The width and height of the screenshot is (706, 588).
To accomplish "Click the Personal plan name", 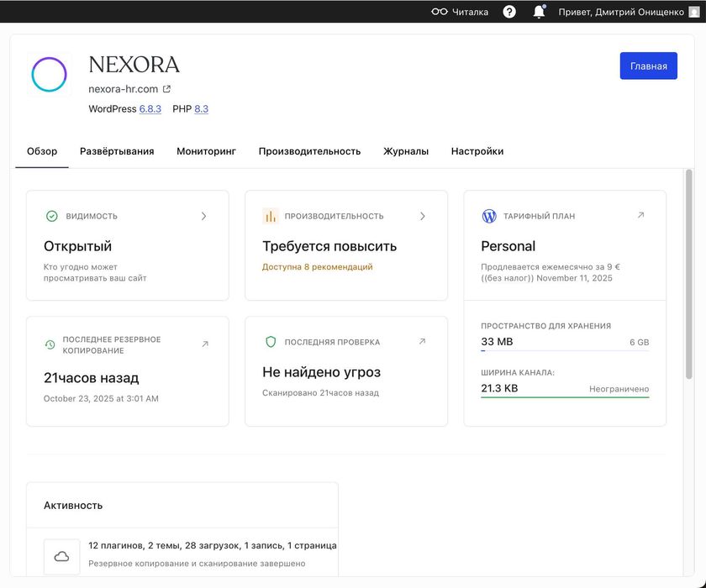I will pos(508,246).
